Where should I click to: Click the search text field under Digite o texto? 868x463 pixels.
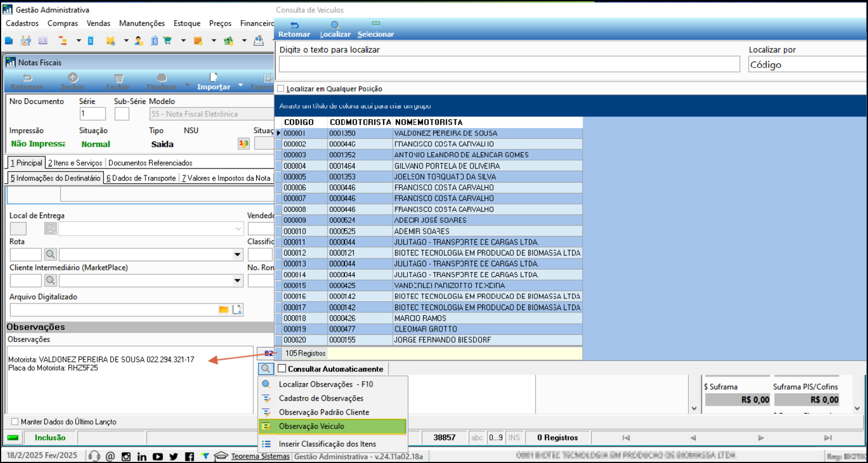(510, 64)
